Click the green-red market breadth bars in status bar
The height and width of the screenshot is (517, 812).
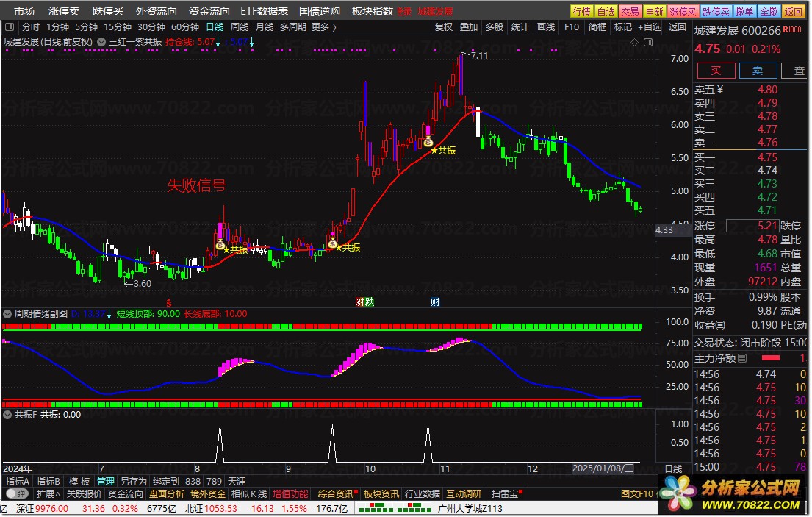(395, 509)
